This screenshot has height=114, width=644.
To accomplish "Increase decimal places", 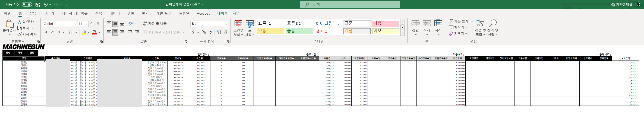I will pyautogui.click(x=219, y=32).
